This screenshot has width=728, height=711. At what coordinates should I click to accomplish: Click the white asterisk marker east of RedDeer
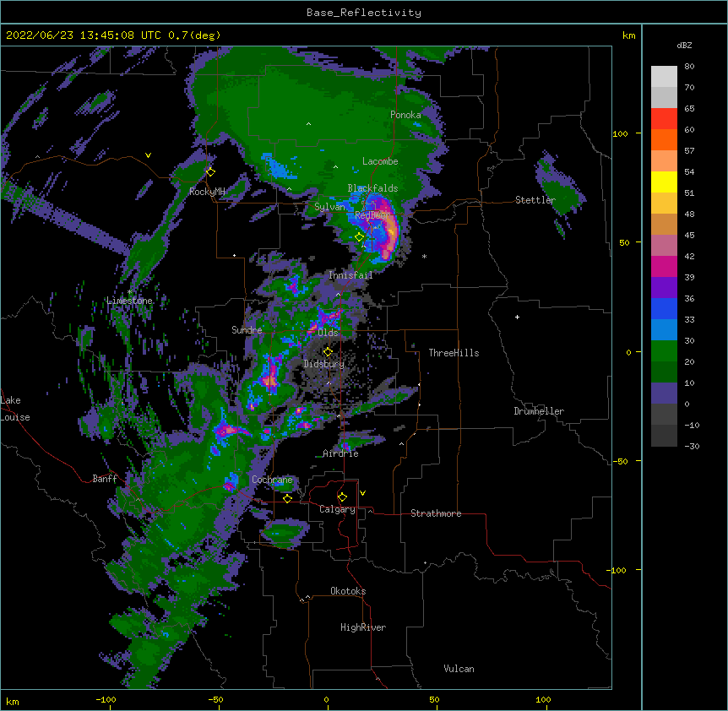click(424, 256)
